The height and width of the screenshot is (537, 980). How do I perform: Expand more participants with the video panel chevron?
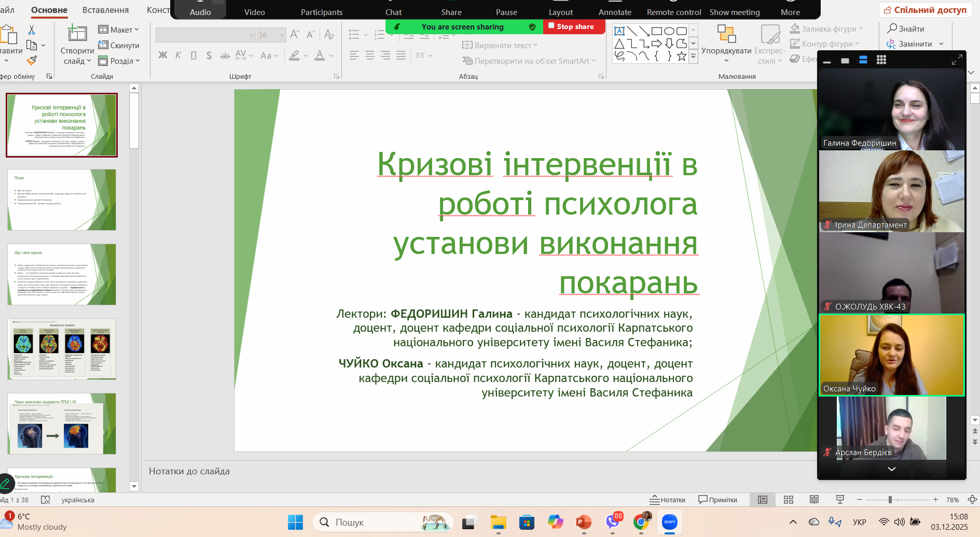pyautogui.click(x=891, y=469)
